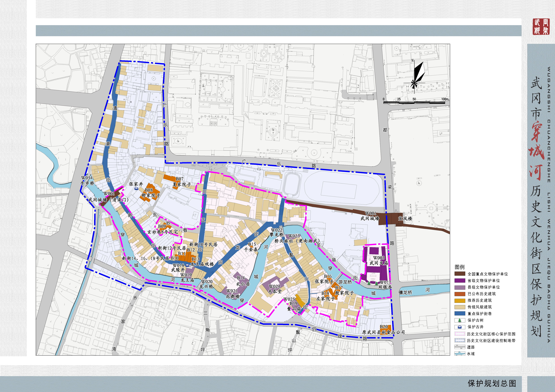Click the well icon beside 张家井
The height and width of the screenshot is (392, 555).
pos(136,189)
